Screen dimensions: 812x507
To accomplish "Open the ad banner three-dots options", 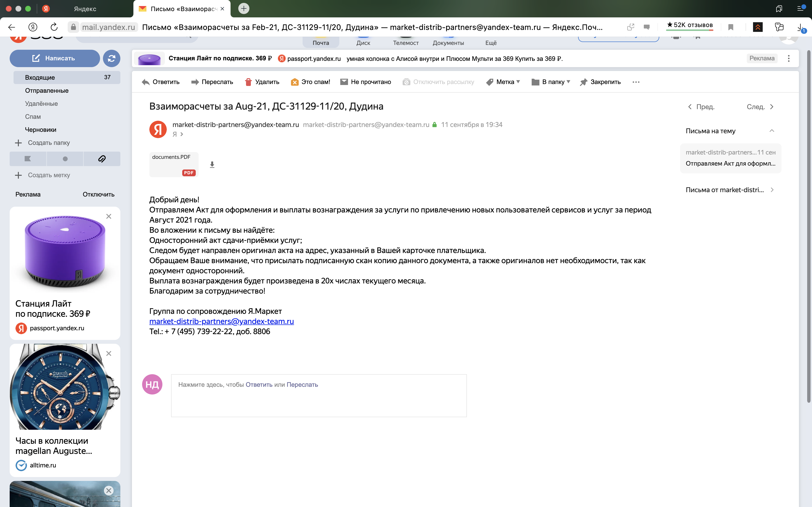I will click(789, 58).
